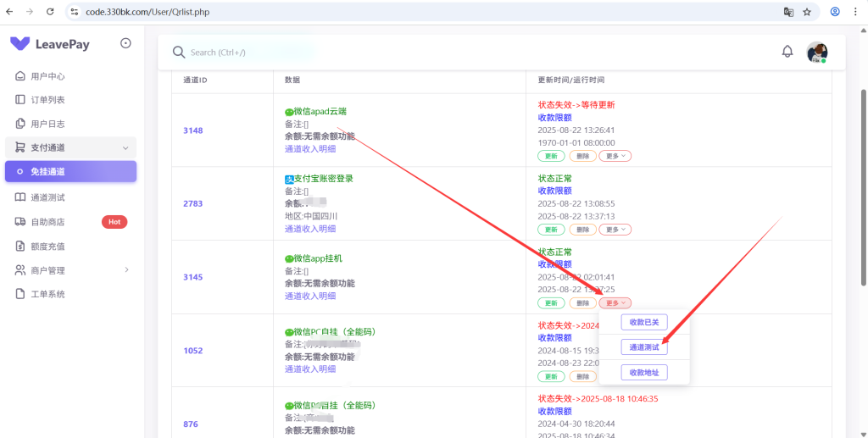Screen dimensions: 868x438
Task: Click 删除 button for channel 3148
Action: 583,156
